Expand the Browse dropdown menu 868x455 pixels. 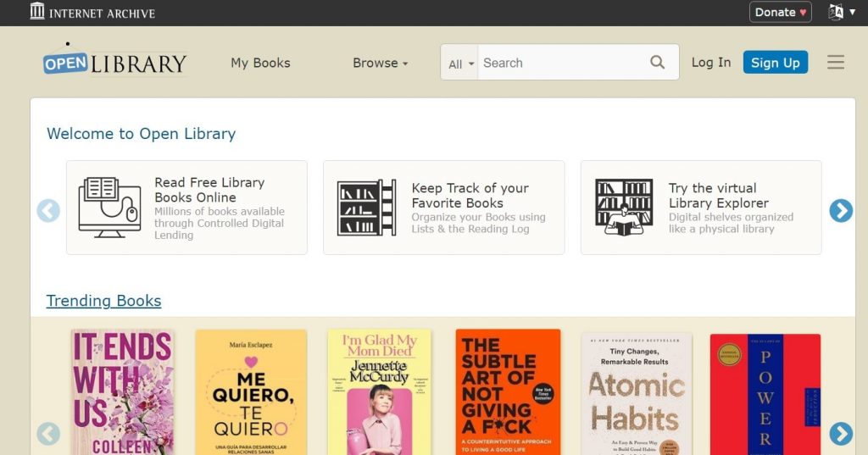pyautogui.click(x=381, y=63)
